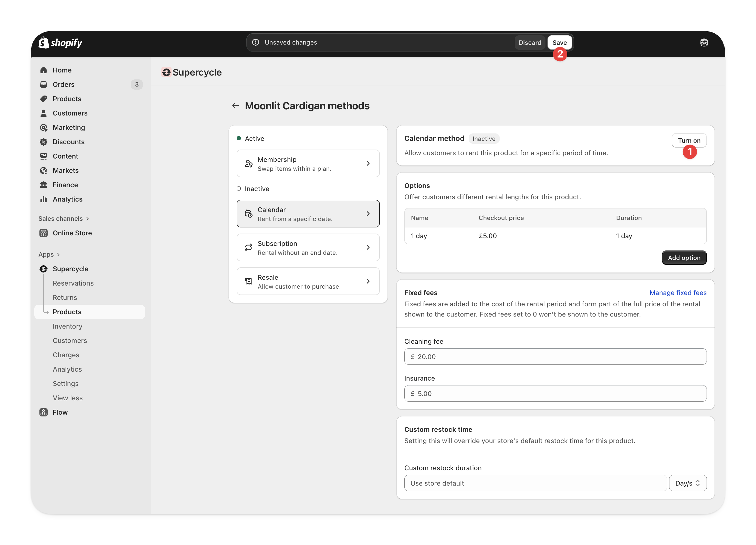Save the unsaved changes
This screenshot has width=756, height=545.
tap(559, 42)
